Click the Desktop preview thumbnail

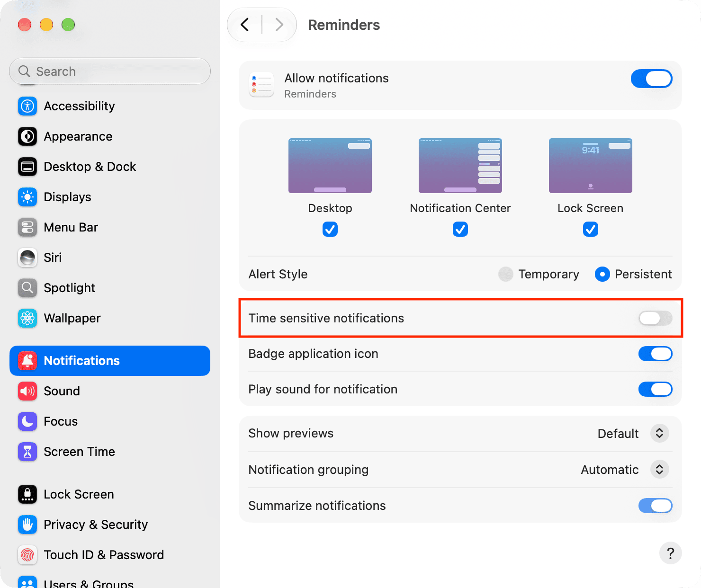(330, 166)
